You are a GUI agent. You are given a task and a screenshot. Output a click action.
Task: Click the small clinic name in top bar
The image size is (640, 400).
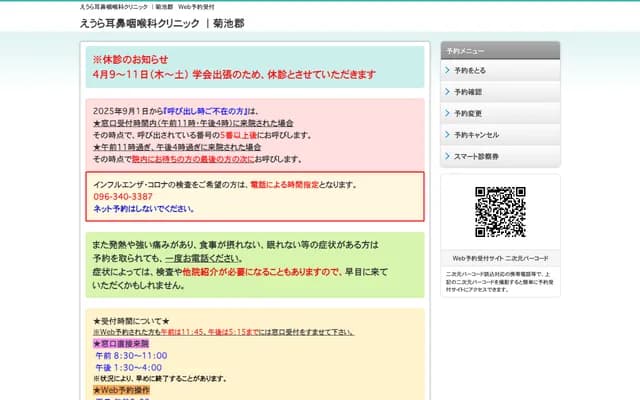124,7
